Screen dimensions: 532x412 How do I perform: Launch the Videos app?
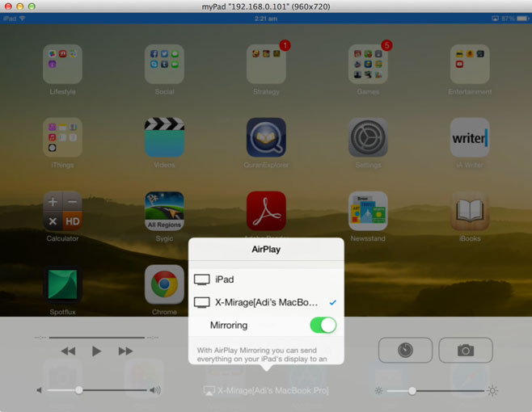164,137
